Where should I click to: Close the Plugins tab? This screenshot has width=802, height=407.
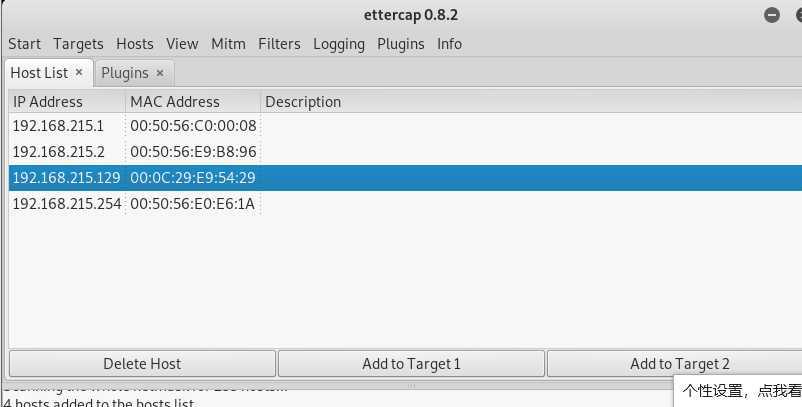(x=160, y=73)
